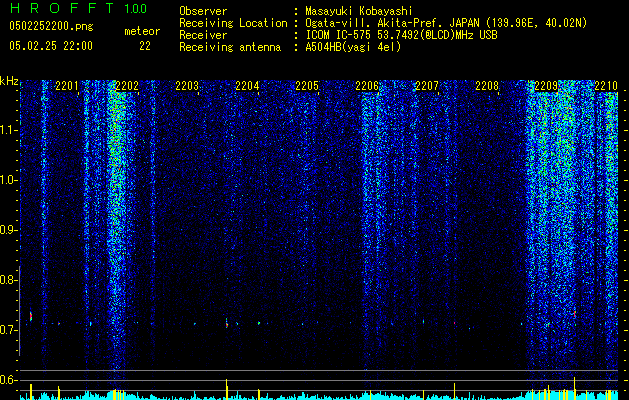Screen dimensions: 629x400
Task: Click the 1.1 kHz axis label
Action: click(x=8, y=130)
